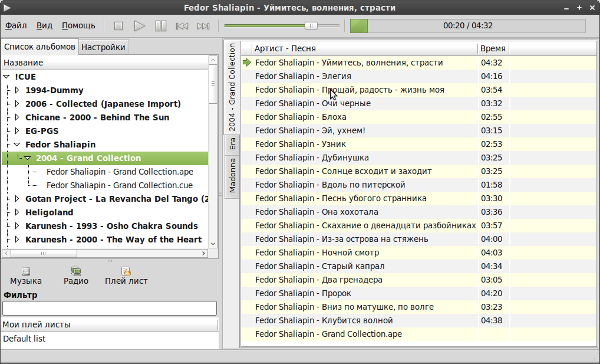Open the Музыка section icon
This screenshot has height=364, width=600.
click(x=26, y=271)
